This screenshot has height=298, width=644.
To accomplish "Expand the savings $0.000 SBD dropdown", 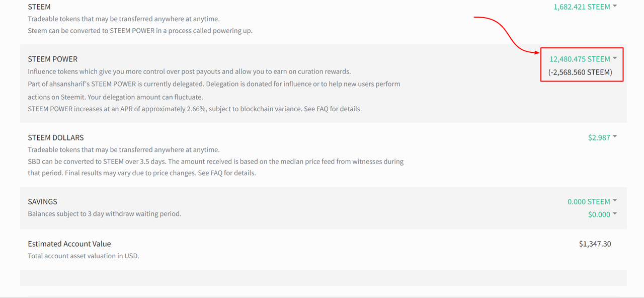I will pyautogui.click(x=599, y=214).
